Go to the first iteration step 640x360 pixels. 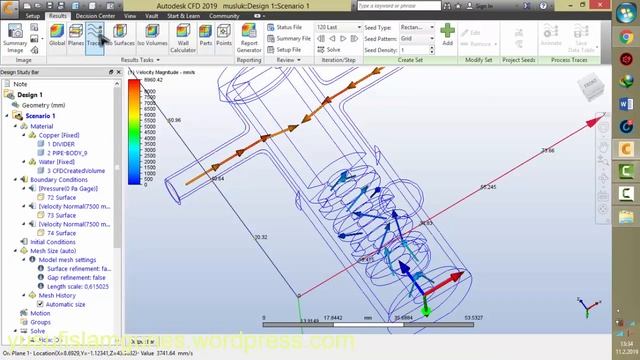321,38
